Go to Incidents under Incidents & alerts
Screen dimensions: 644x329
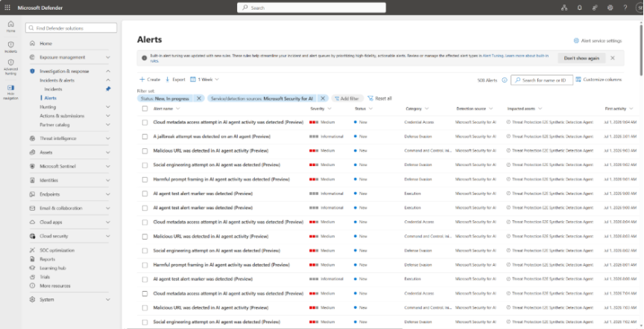coord(54,89)
